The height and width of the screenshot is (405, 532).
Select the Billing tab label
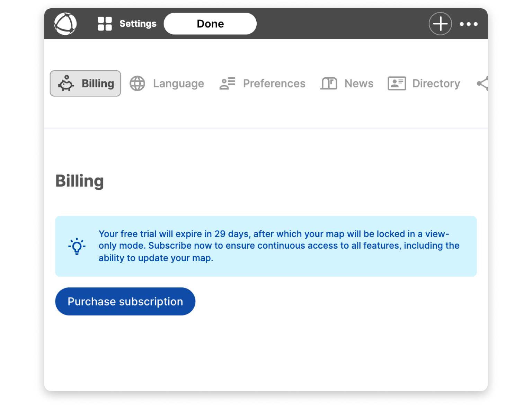coord(98,84)
